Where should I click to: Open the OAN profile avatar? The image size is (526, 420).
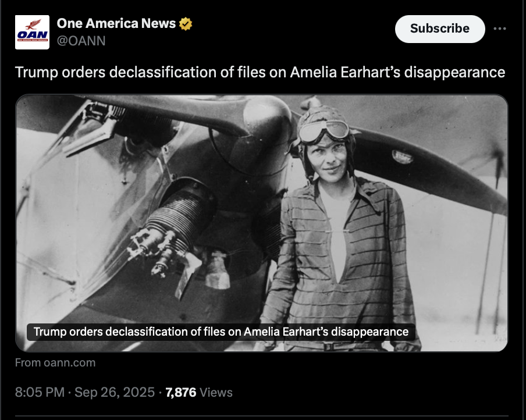(32, 31)
